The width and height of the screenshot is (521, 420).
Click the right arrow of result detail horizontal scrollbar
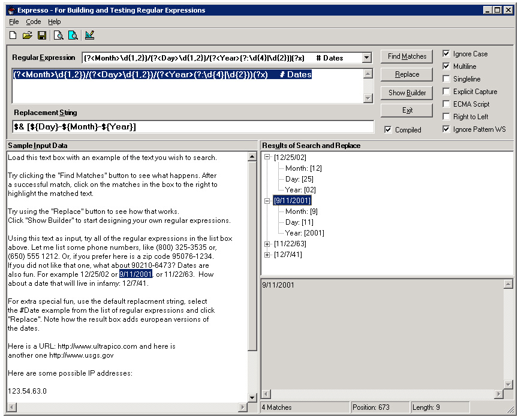498,394
